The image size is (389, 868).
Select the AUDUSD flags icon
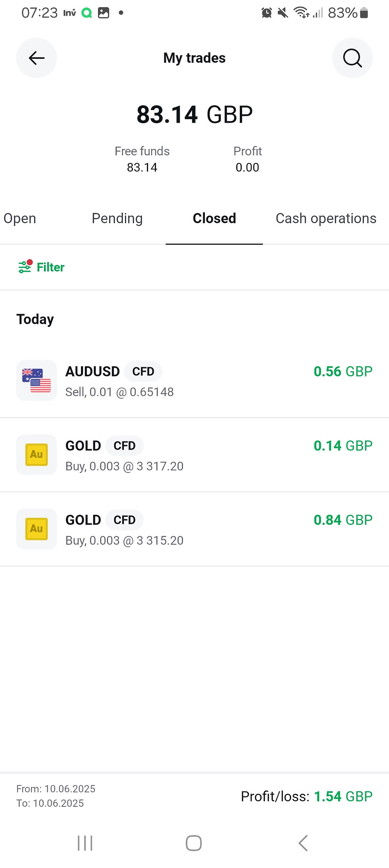click(37, 381)
